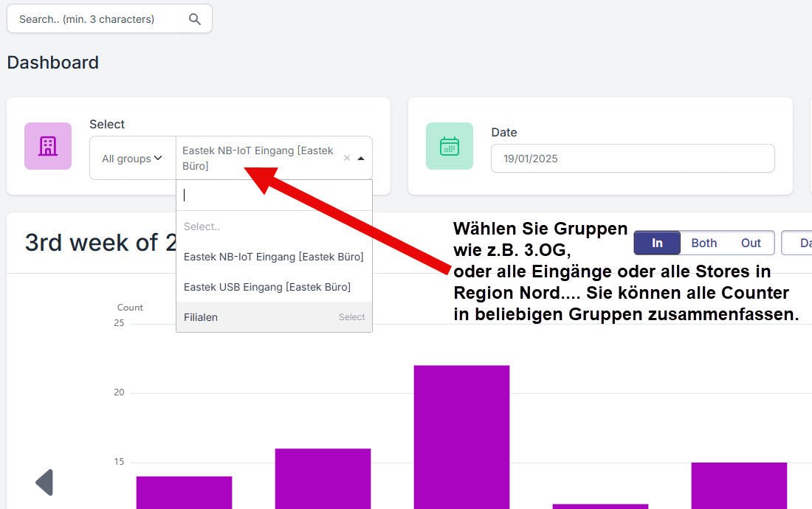Click the tallest purple bar in chart

point(461,435)
